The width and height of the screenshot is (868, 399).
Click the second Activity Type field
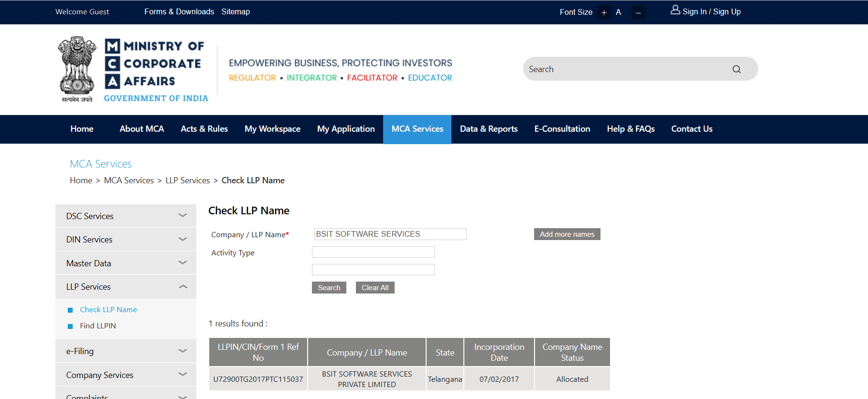tap(373, 270)
